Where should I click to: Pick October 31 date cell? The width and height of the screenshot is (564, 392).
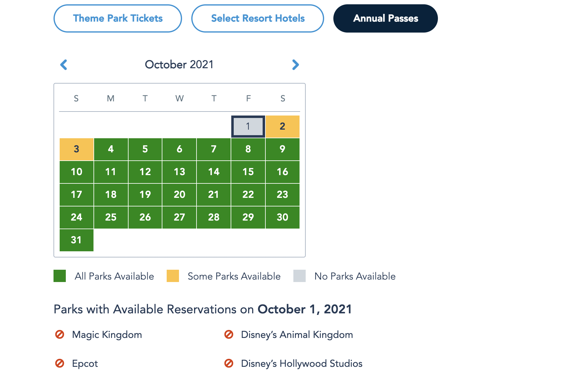tap(77, 240)
